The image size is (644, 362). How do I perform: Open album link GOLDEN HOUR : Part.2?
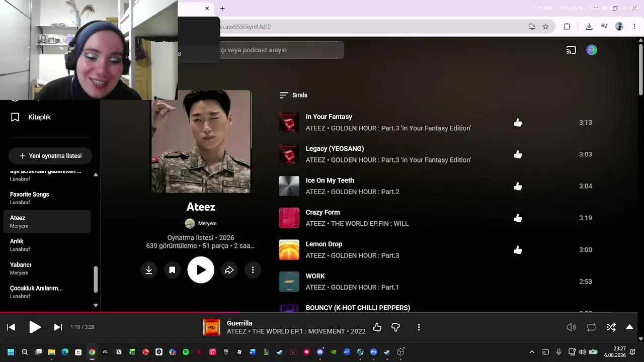click(365, 192)
